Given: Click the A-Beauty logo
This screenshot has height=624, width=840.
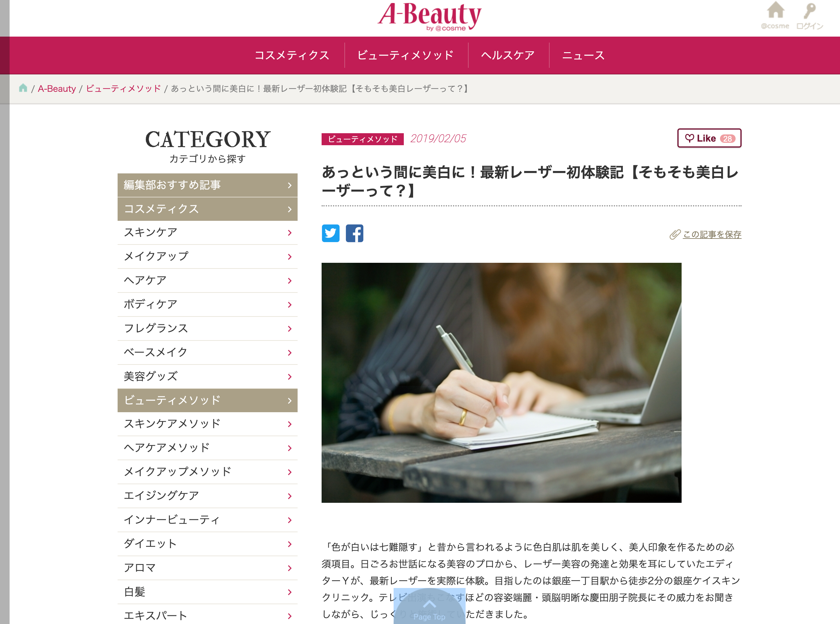Looking at the screenshot, I should coord(429,16).
